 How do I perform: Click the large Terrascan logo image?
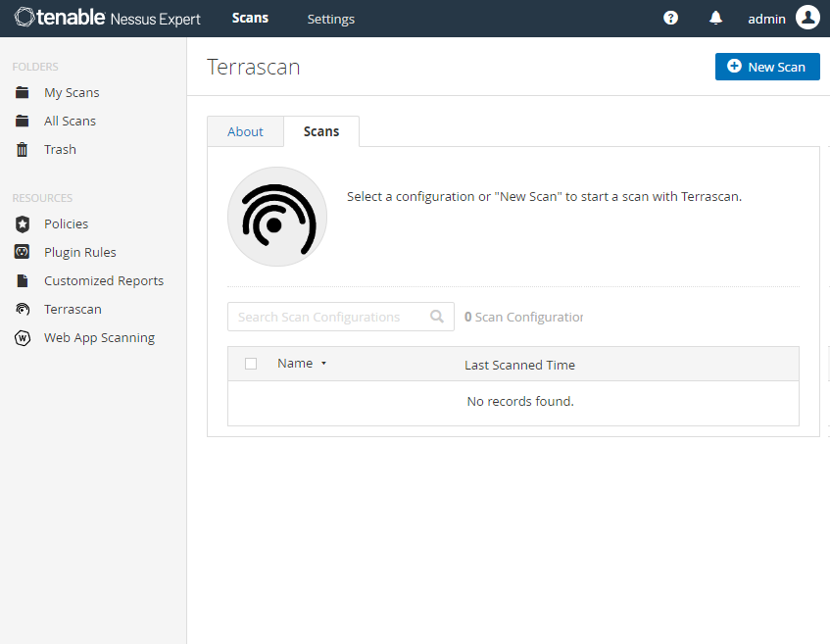coord(276,217)
